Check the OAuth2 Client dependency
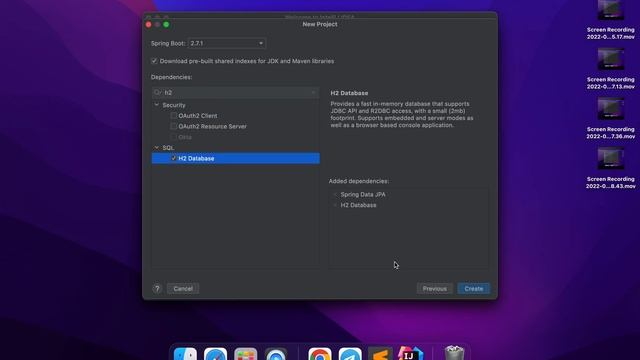The height and width of the screenshot is (360, 640). (x=174, y=116)
